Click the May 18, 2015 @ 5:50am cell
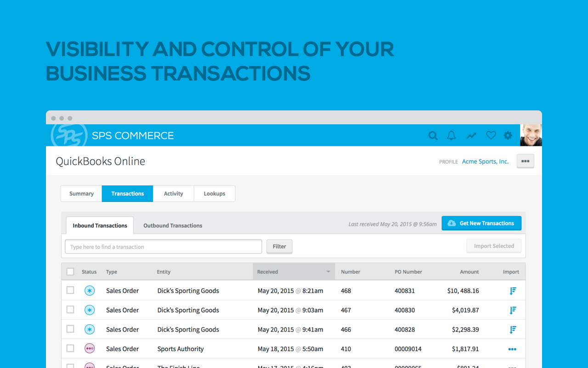 290,349
